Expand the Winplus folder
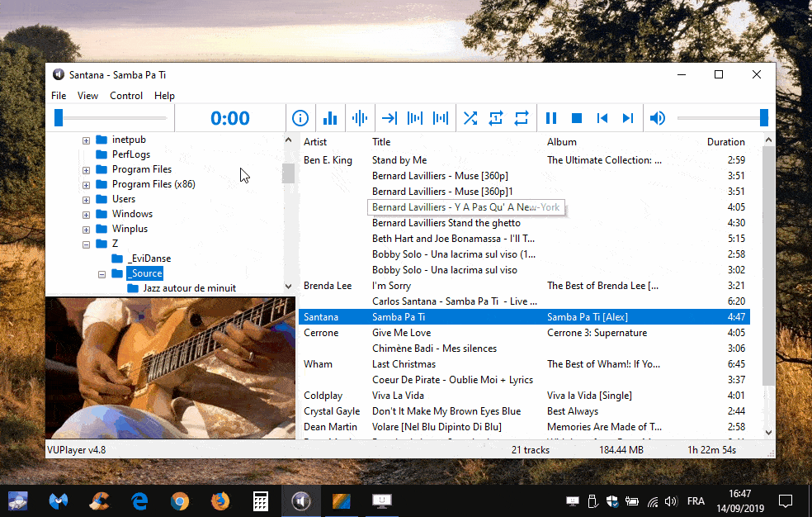Screen dimensions: 812x517 [86, 230]
